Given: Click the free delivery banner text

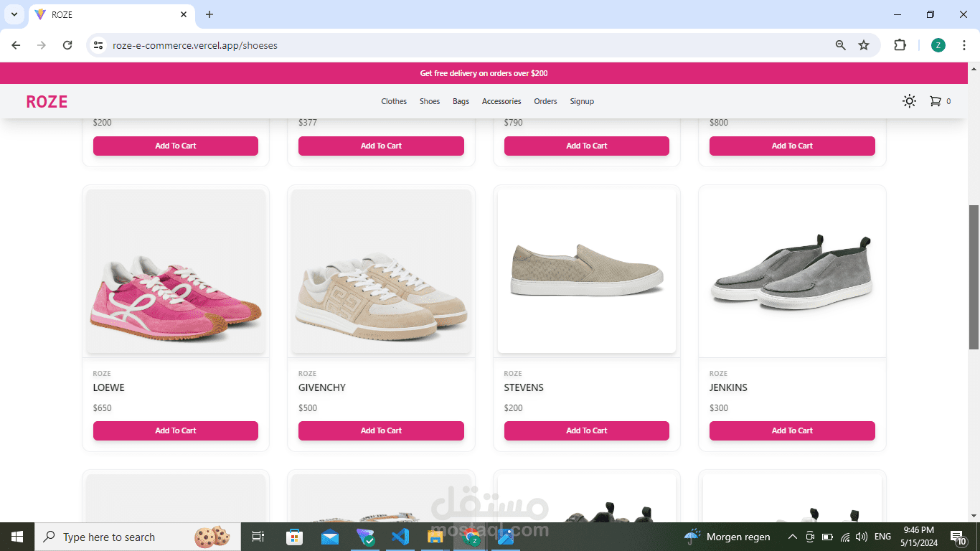Looking at the screenshot, I should point(484,73).
